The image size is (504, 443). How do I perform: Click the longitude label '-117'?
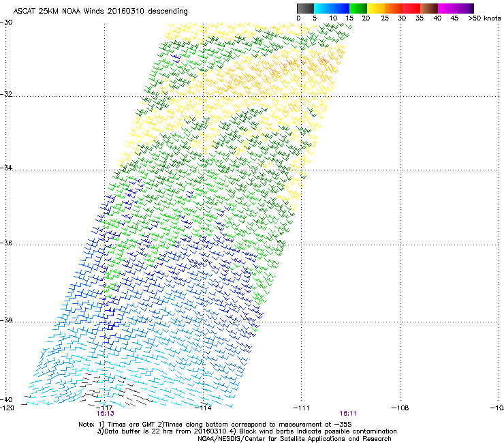(105, 408)
